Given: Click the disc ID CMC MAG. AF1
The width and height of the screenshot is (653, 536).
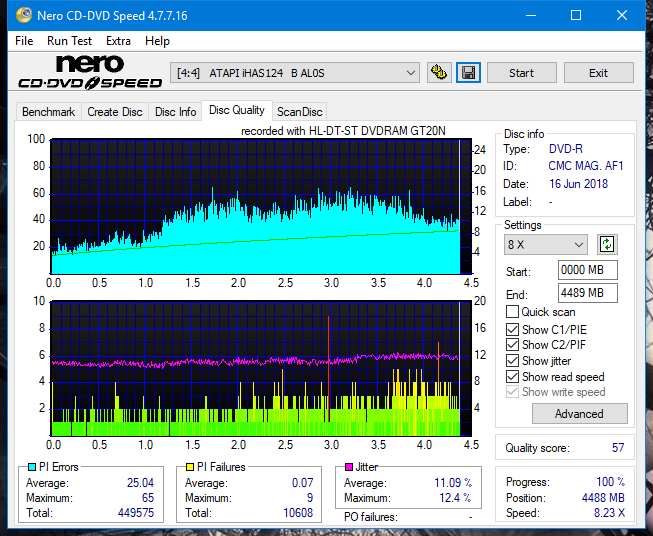Looking at the screenshot, I should (x=586, y=166).
